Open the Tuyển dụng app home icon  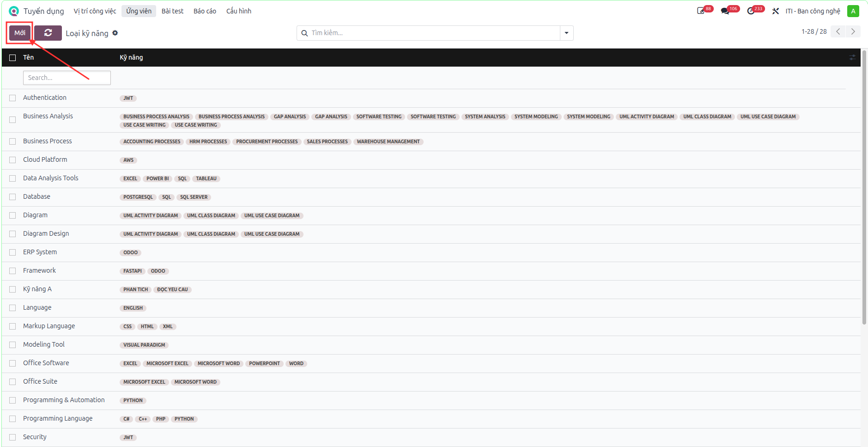pos(14,11)
